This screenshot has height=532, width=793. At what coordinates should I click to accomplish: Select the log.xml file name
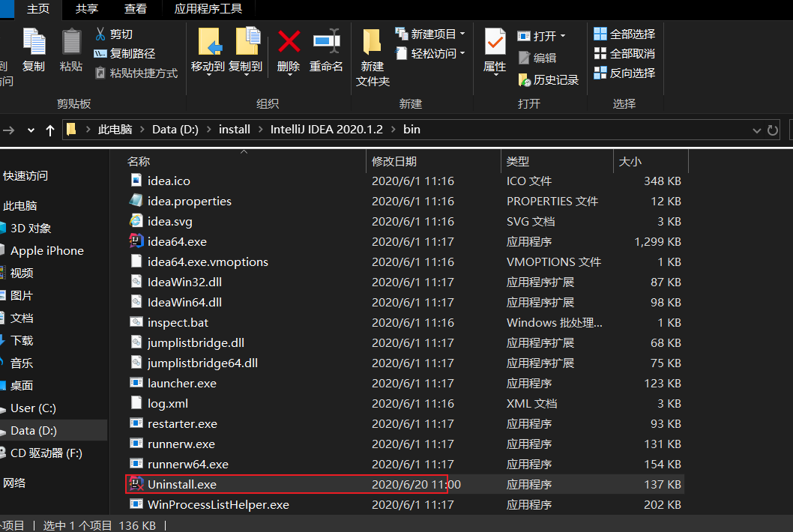coord(167,404)
